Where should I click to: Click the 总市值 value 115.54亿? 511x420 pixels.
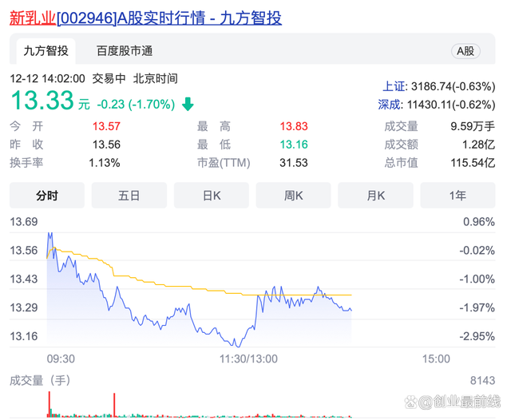[473, 163]
